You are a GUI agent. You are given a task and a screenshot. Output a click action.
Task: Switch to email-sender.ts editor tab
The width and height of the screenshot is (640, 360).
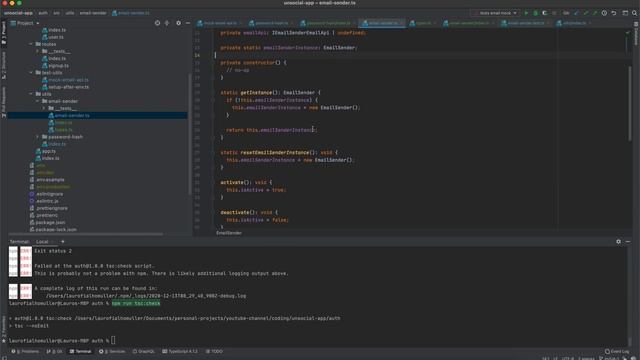(x=383, y=23)
